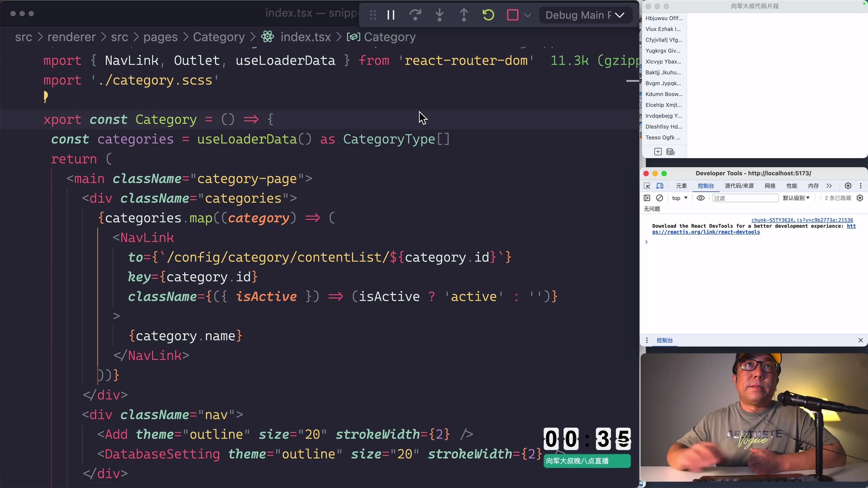Click the chunk-S5TY363X.js source link

point(802,220)
